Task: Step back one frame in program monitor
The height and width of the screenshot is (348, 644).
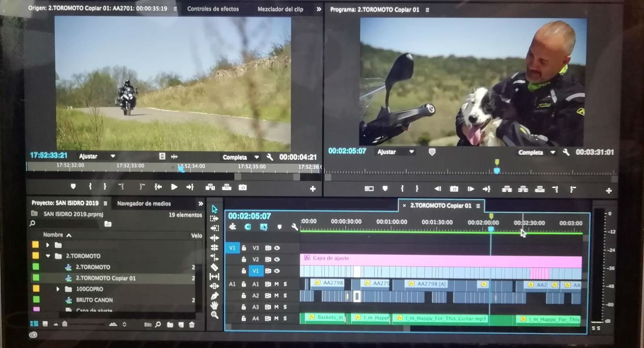Action: pyautogui.click(x=438, y=189)
